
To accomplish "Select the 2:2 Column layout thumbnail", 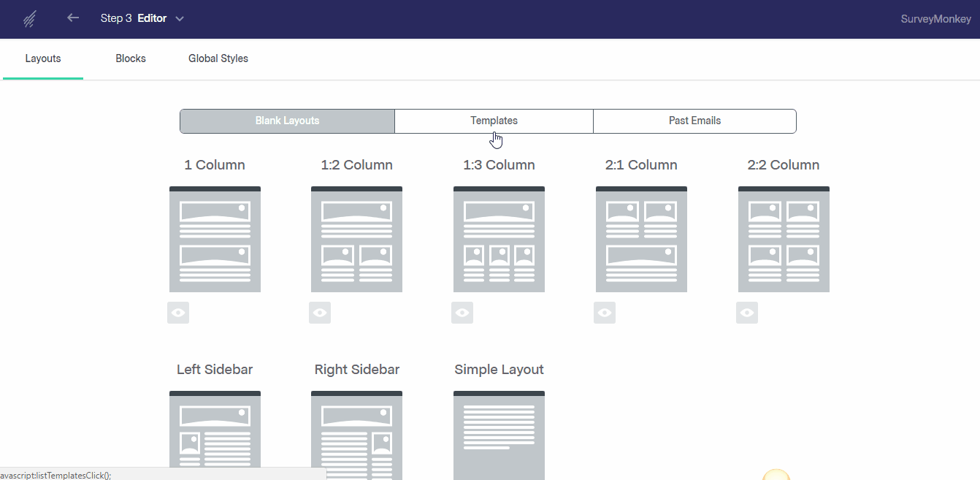I will (x=784, y=240).
